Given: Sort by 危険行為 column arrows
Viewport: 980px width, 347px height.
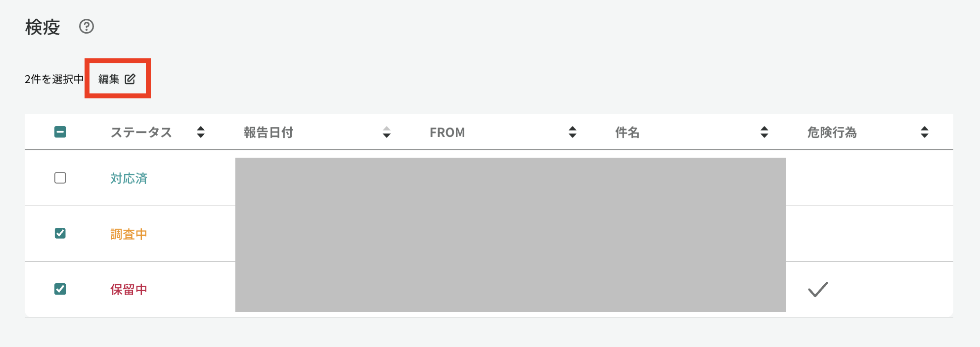Looking at the screenshot, I should click(925, 132).
